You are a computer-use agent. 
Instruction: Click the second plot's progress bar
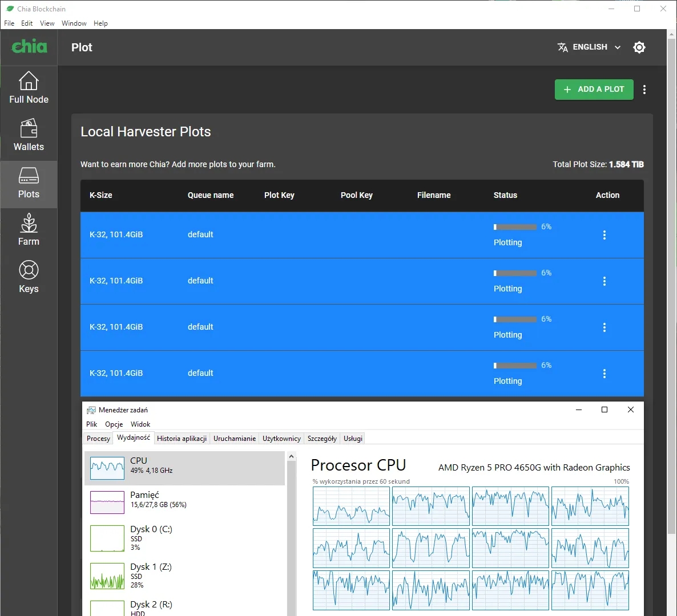coord(515,273)
